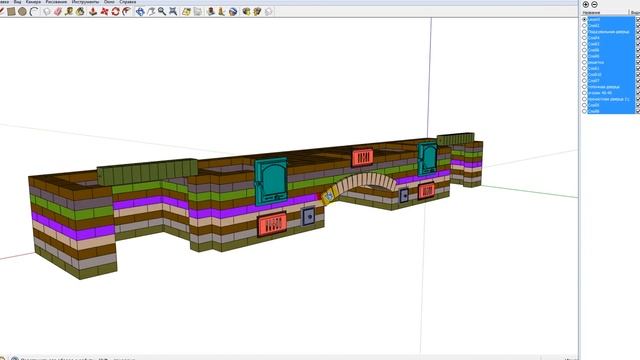Toggle visibility checkbox of Слой0 layer

click(x=638, y=19)
